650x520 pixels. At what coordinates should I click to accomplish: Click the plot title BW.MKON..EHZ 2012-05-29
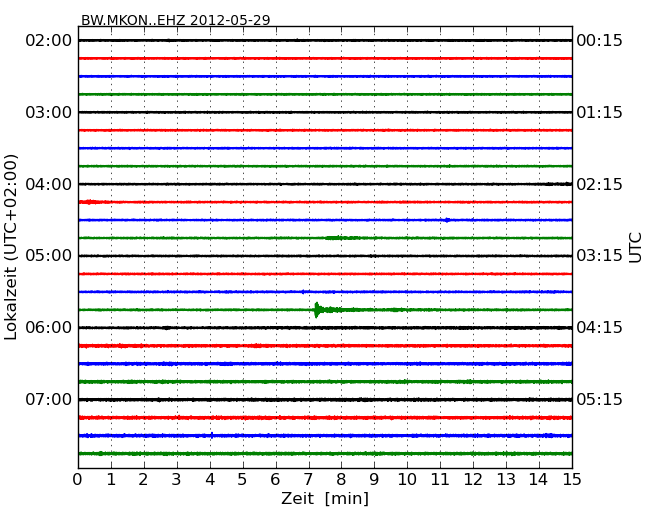point(175,20)
